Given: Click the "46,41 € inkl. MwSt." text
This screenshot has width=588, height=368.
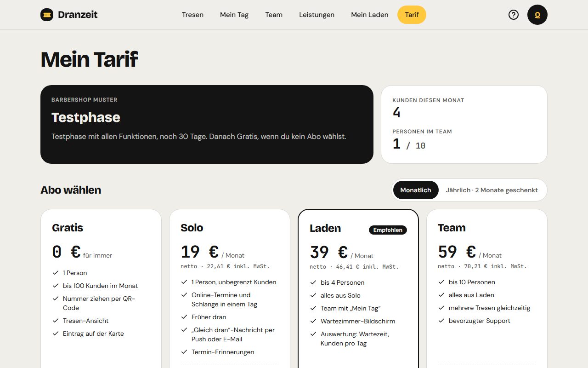Looking at the screenshot, I should tap(367, 267).
